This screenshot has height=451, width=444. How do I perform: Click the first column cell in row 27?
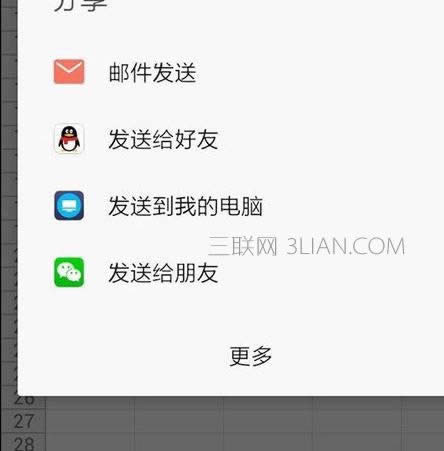(x=90, y=421)
